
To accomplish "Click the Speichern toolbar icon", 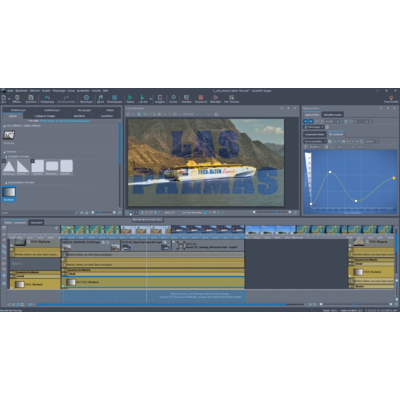I will pos(31,98).
